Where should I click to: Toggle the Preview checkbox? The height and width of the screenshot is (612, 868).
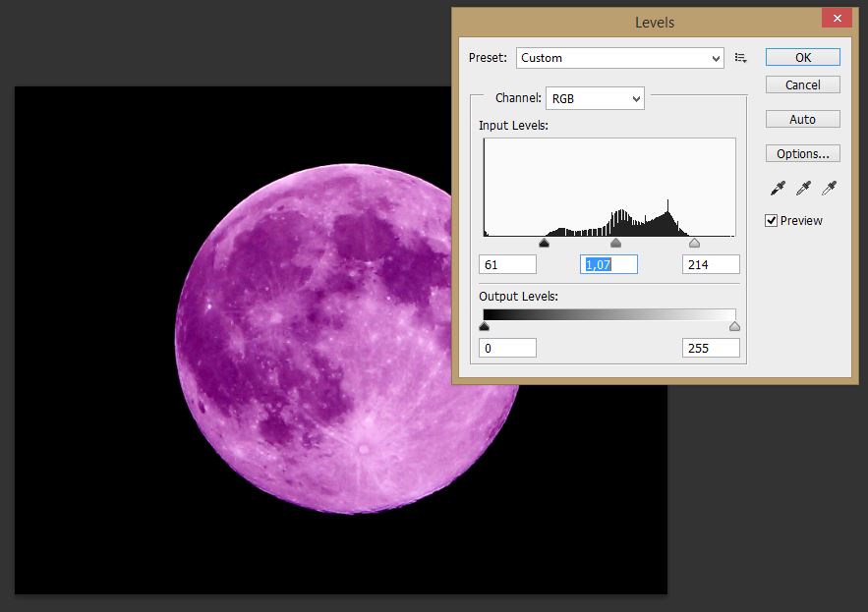(x=772, y=221)
